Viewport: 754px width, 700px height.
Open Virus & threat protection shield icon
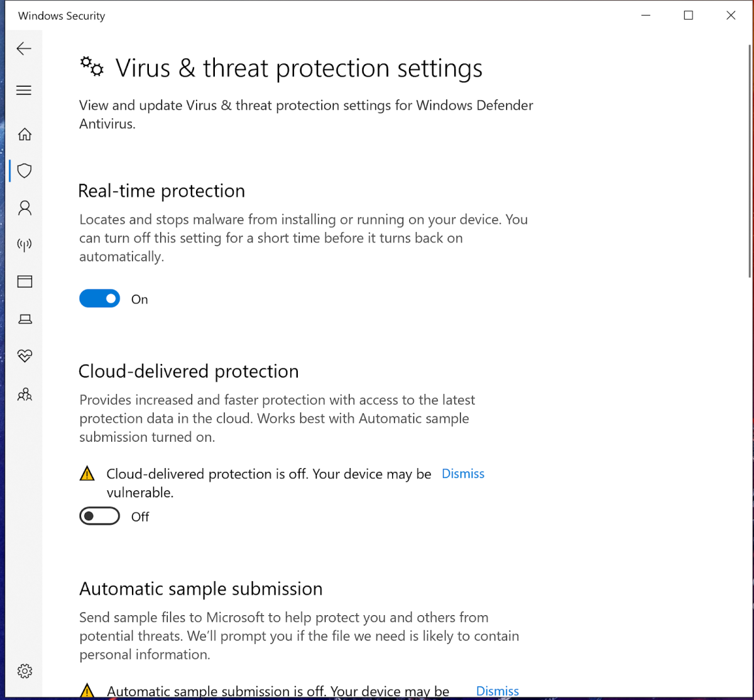[25, 170]
